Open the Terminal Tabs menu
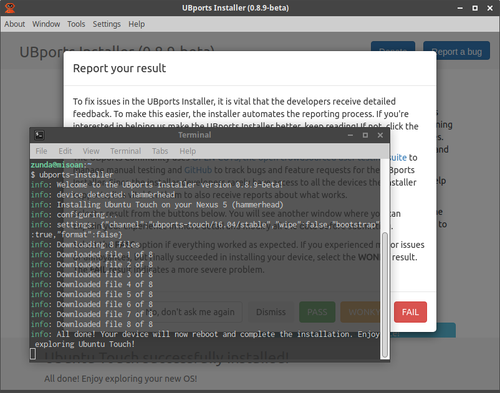 coord(160,151)
